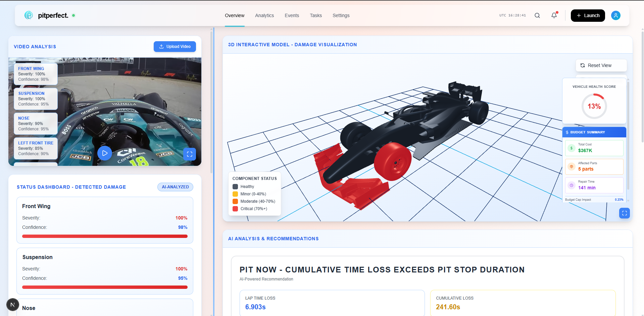Select the Healthy legend swatch
The height and width of the screenshot is (316, 644).
pos(235,187)
